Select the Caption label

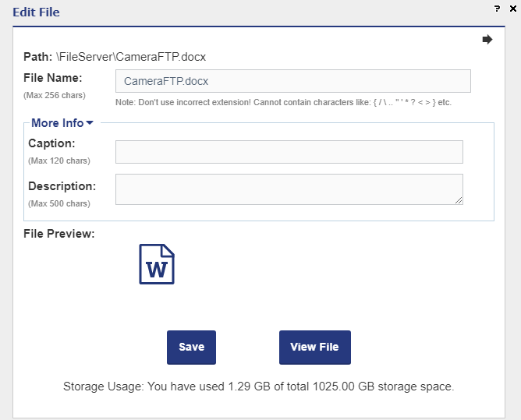coord(51,143)
